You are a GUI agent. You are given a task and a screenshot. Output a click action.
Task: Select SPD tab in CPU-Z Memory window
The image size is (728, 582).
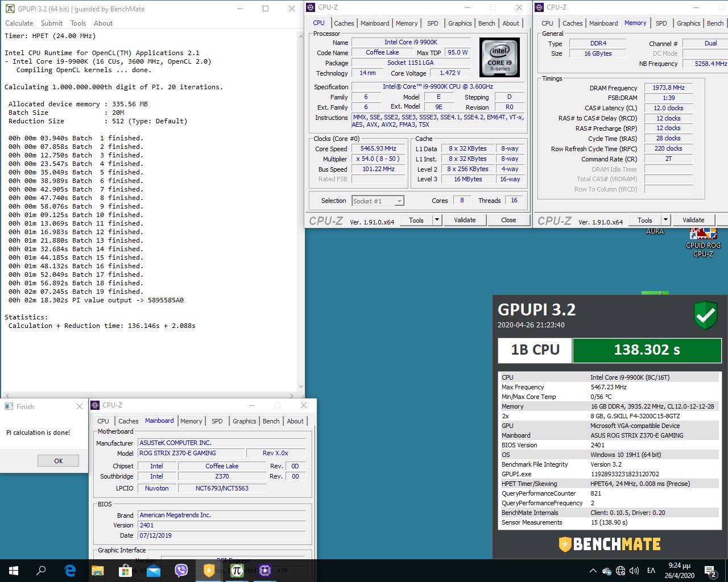(x=661, y=23)
